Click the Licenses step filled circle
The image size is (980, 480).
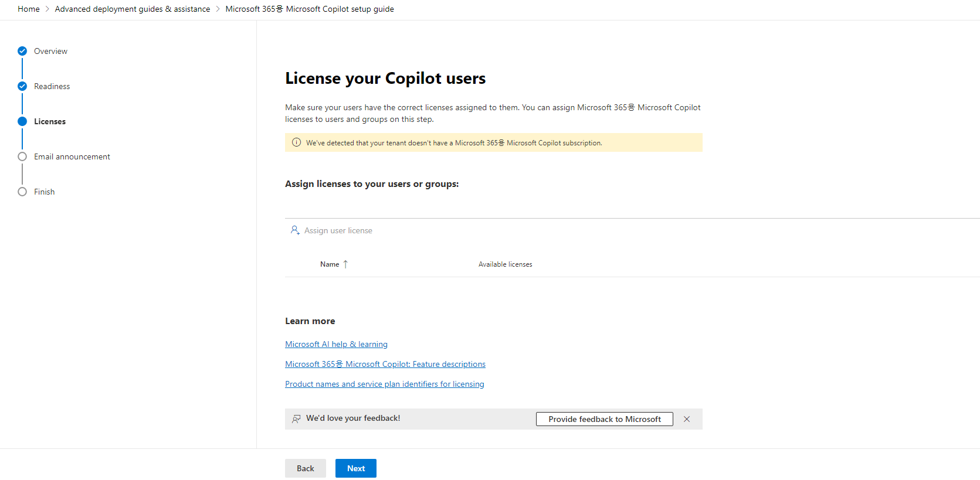tap(22, 121)
